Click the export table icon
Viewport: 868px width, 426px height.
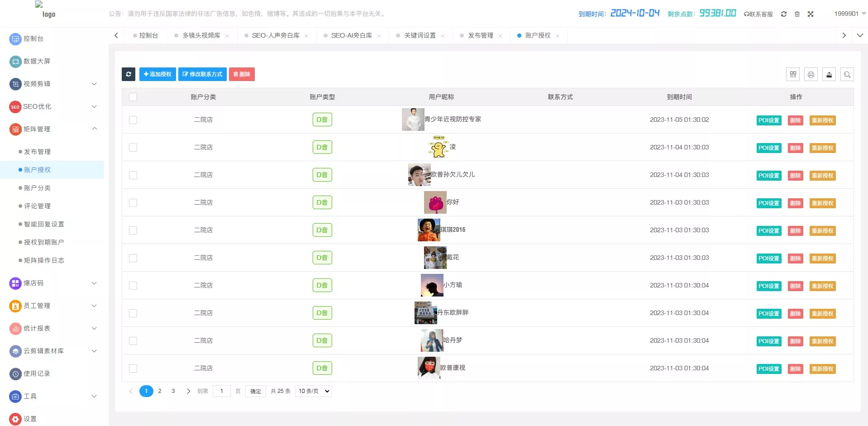(x=829, y=75)
